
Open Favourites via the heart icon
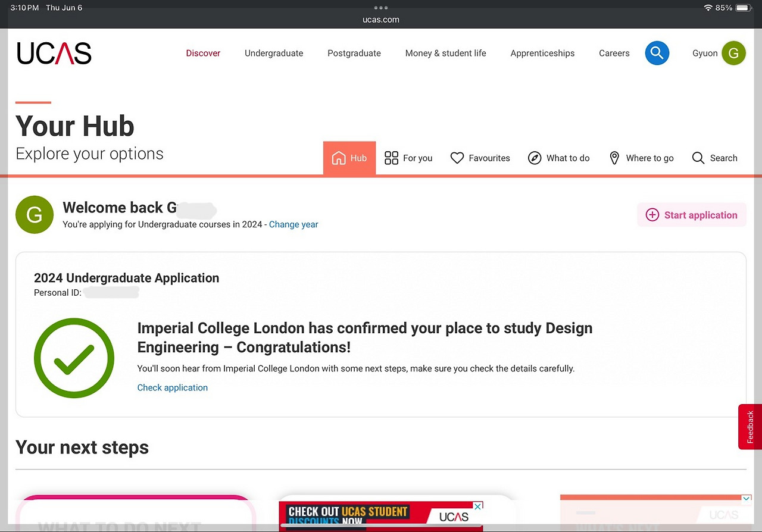coord(457,158)
